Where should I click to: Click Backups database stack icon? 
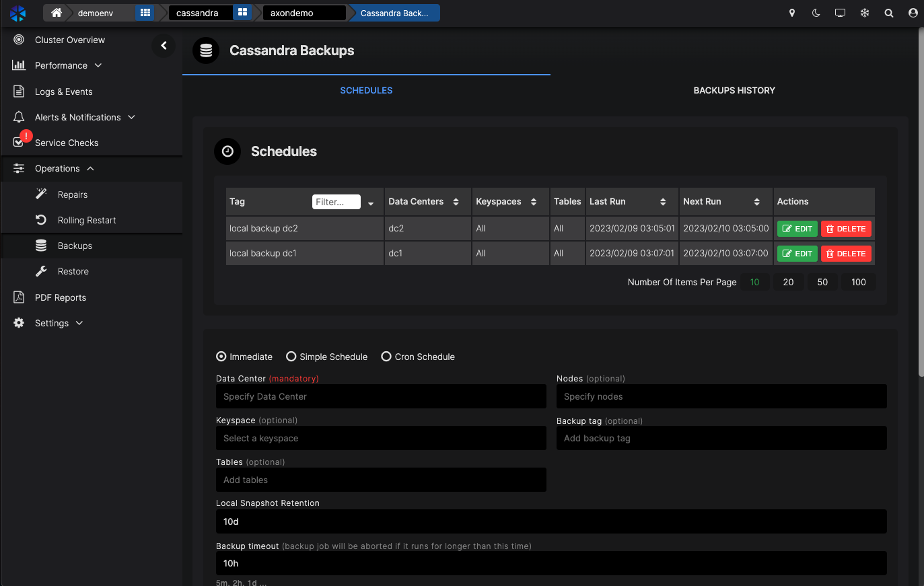pyautogui.click(x=41, y=246)
